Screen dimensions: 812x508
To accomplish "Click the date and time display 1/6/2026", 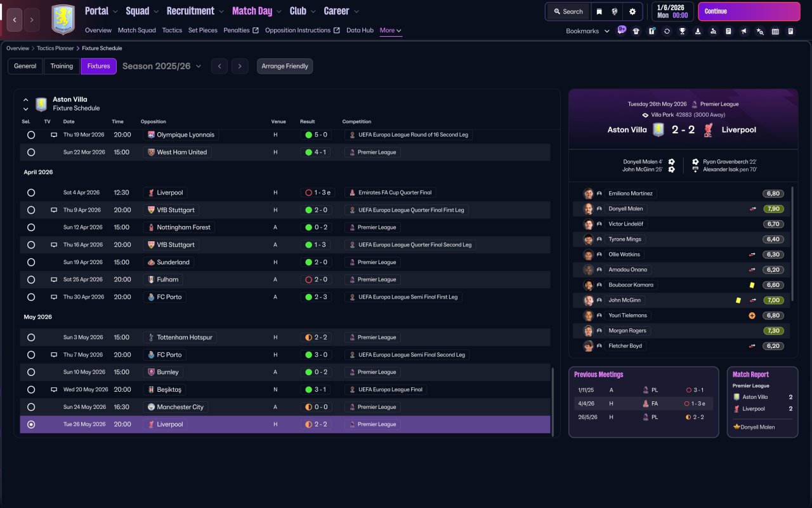I will [x=672, y=11].
